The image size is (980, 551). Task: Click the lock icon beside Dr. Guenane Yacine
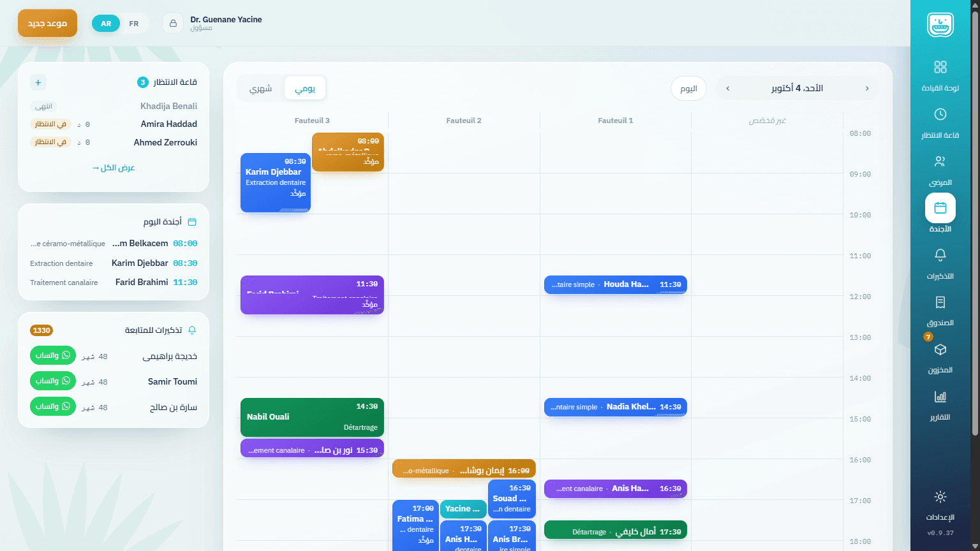pos(173,24)
